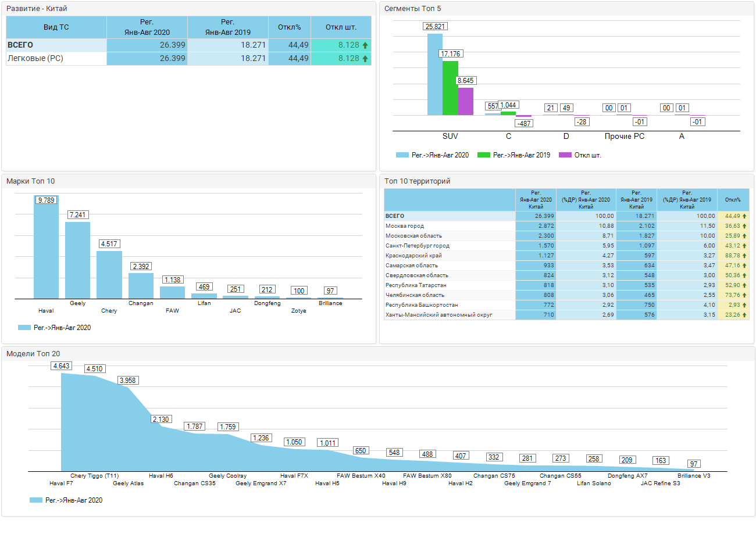Click the SUV green bar labeled 17.176

[x=450, y=88]
